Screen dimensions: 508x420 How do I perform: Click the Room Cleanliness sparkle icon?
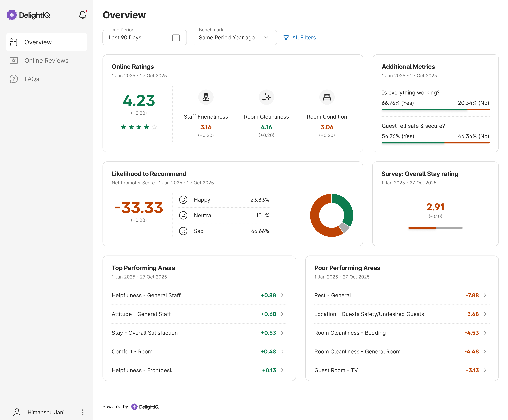[x=266, y=97]
